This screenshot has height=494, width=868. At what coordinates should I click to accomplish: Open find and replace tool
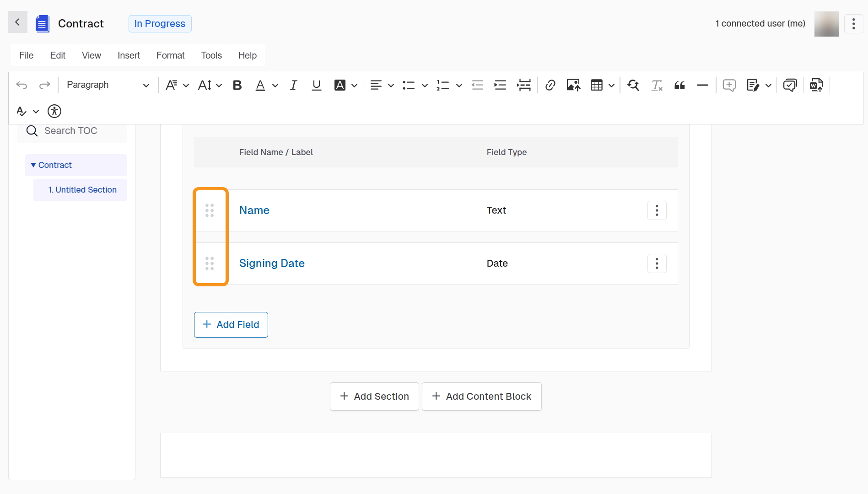point(633,85)
